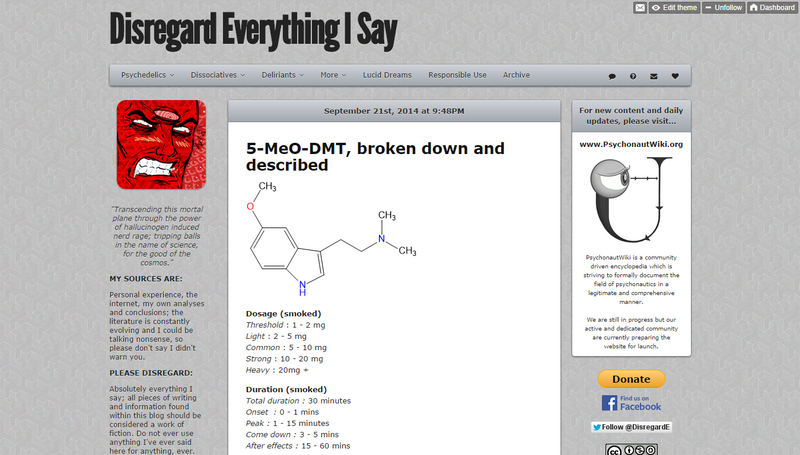Viewport: 800px width, 455px height.
Task: Click the 'Heavy : 20mg +' line
Action: pos(278,370)
